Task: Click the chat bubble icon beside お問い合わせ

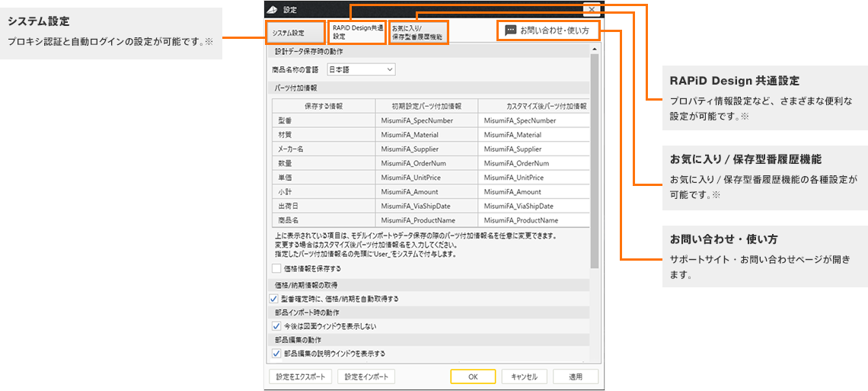Action: point(511,30)
